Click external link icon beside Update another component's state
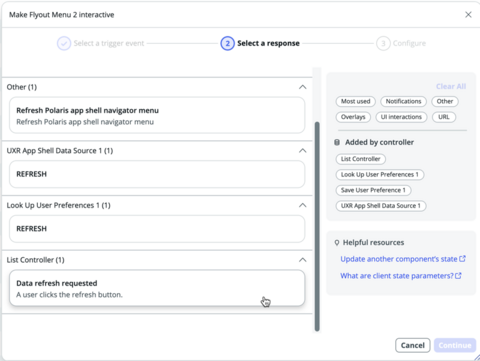 click(x=462, y=259)
